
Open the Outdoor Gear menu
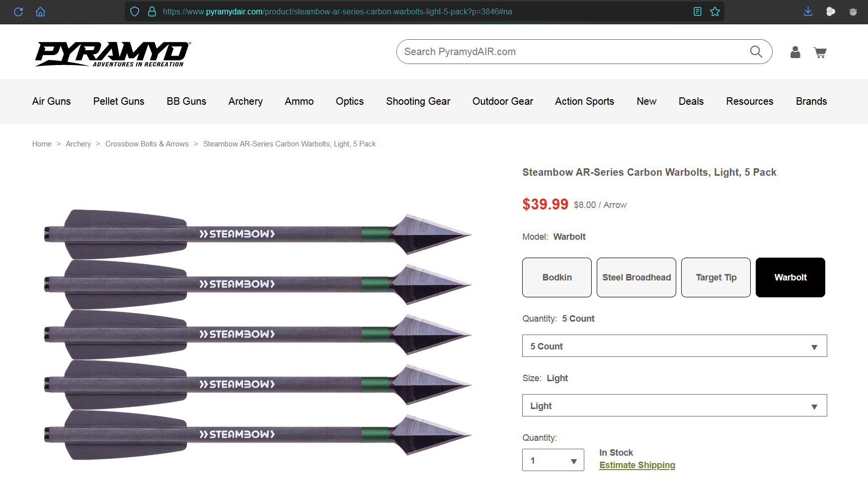[x=503, y=101]
